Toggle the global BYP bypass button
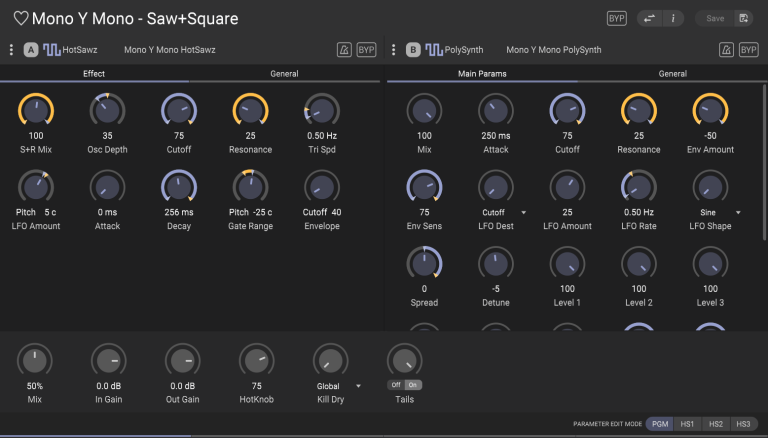Viewport: 768px width, 438px height. point(616,19)
